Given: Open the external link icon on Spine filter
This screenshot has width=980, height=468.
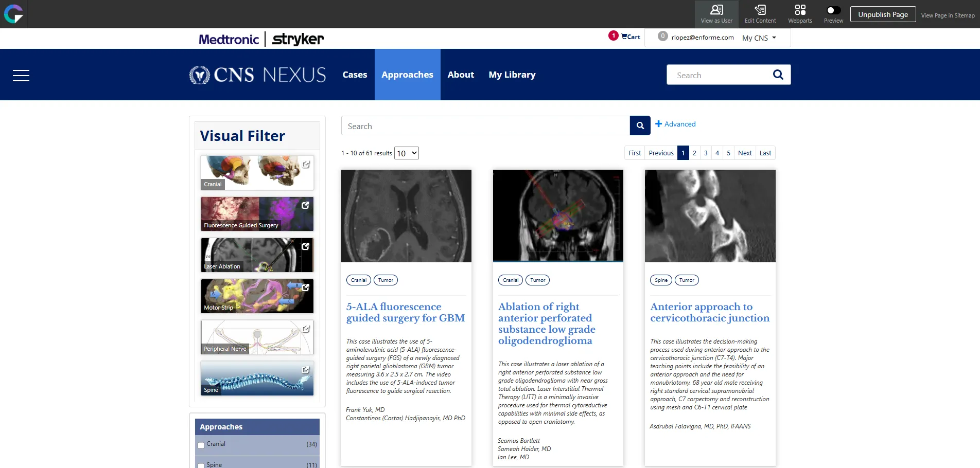Looking at the screenshot, I should click(x=305, y=370).
